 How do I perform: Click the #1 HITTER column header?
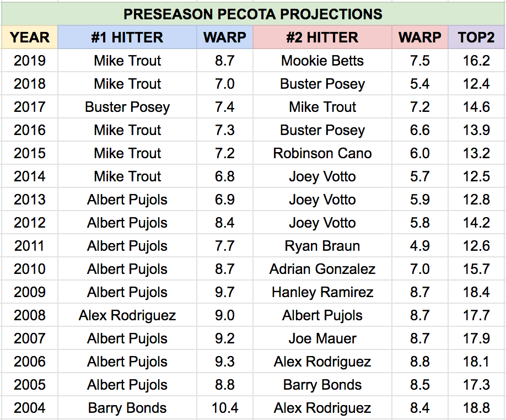[127, 37]
